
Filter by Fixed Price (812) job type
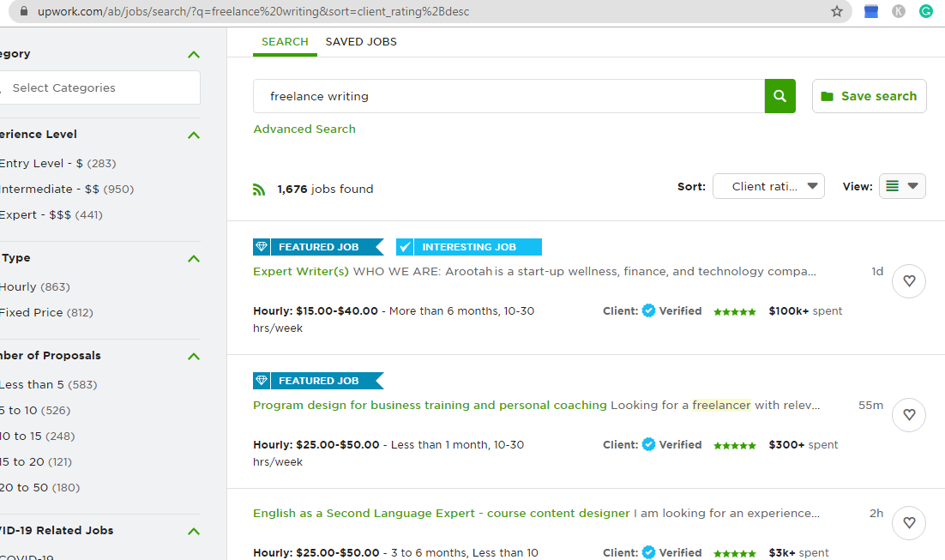tap(46, 313)
